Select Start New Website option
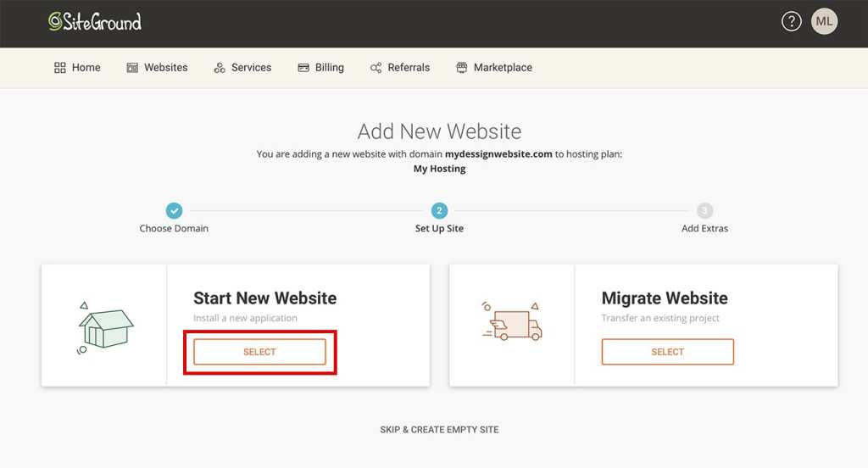This screenshot has width=868, height=468. [259, 352]
